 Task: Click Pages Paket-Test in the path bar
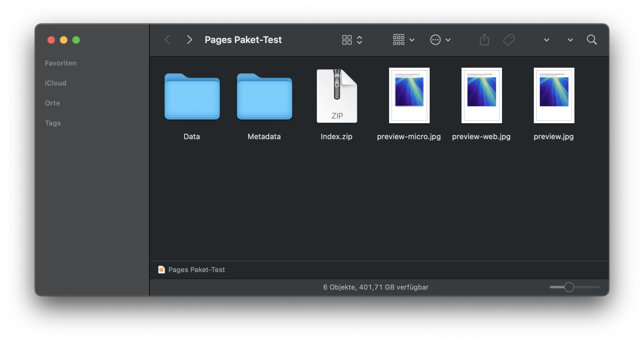click(x=196, y=270)
